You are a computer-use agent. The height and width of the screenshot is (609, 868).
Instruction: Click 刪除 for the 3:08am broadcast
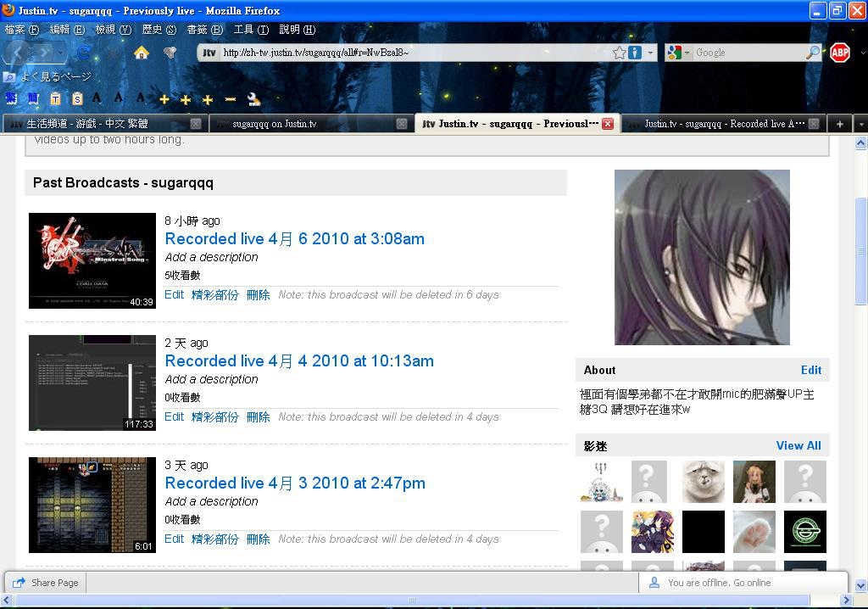[x=258, y=295]
